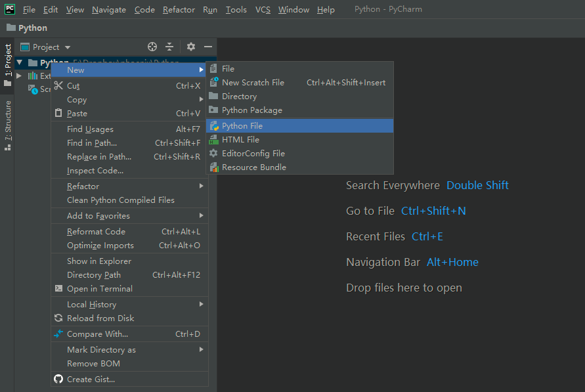Image resolution: width=585 pixels, height=392 pixels.
Task: Open the Navigate menu
Action: [109, 10]
